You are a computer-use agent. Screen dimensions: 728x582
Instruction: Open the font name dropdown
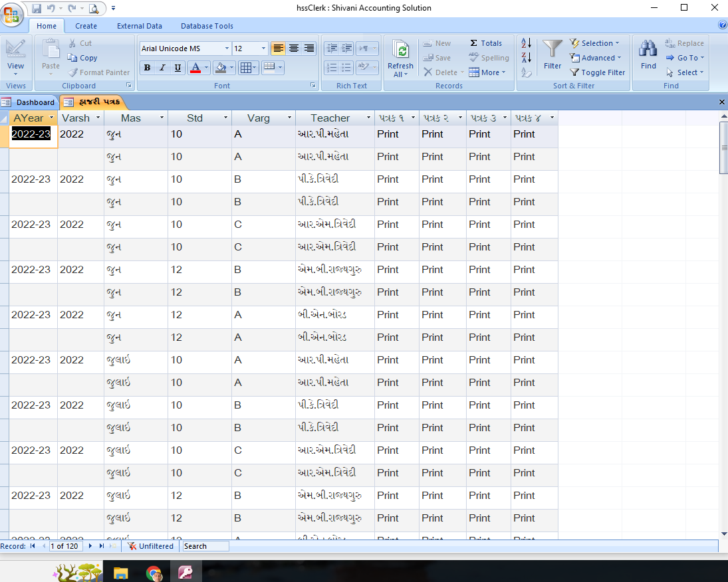coord(227,48)
